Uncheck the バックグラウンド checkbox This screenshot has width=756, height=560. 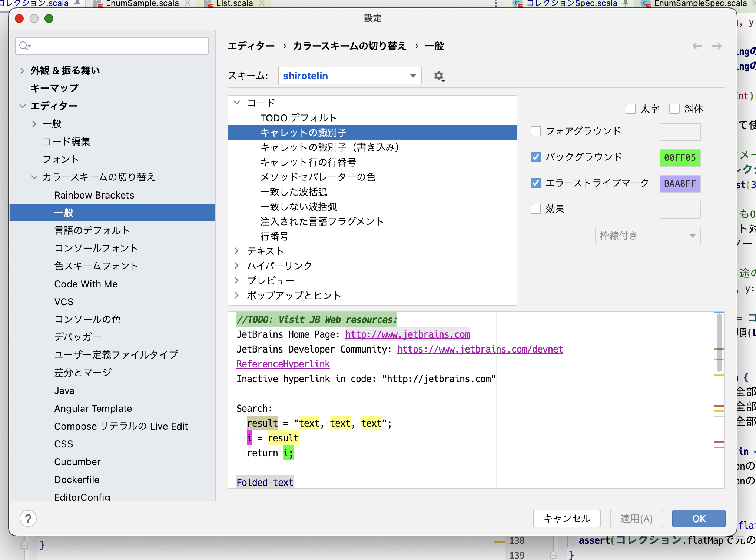536,157
